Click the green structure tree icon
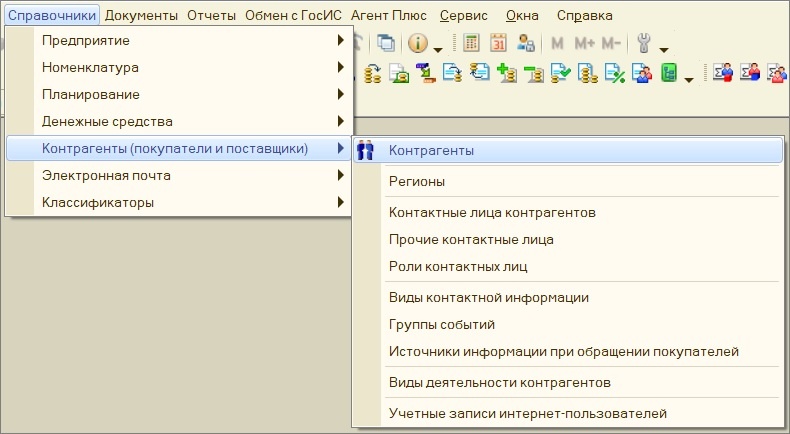The width and height of the screenshot is (790, 434). tap(669, 73)
